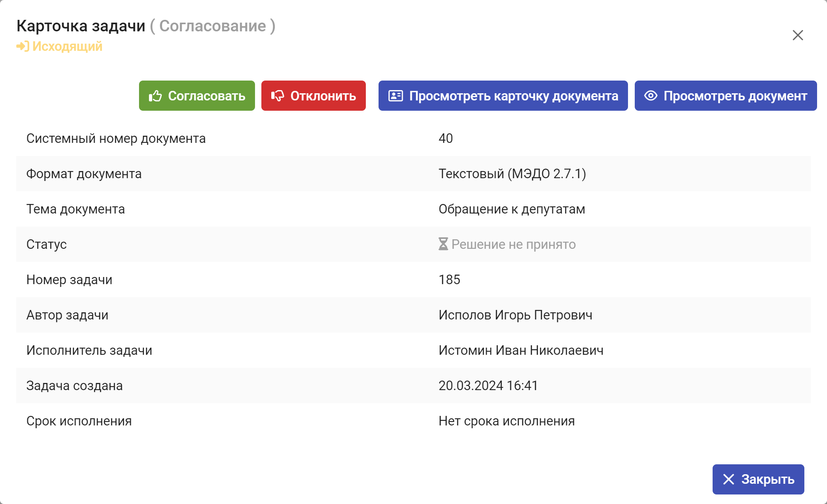Click the X icon on Закрыть button
This screenshot has width=827, height=504.
[728, 479]
